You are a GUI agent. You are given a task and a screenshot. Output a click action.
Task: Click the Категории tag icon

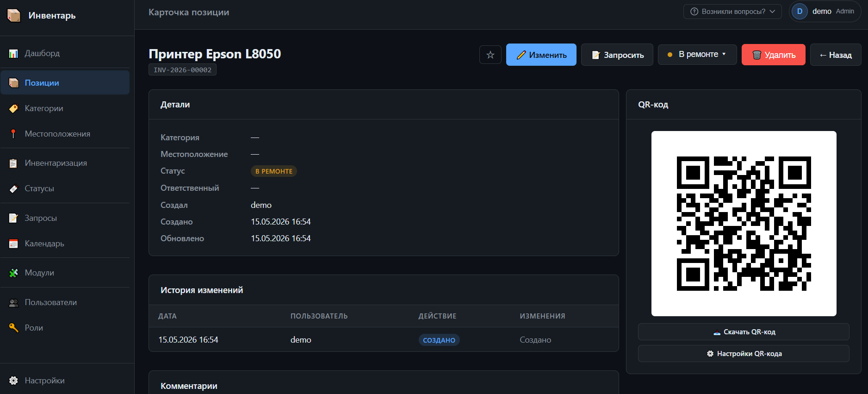[x=13, y=108]
